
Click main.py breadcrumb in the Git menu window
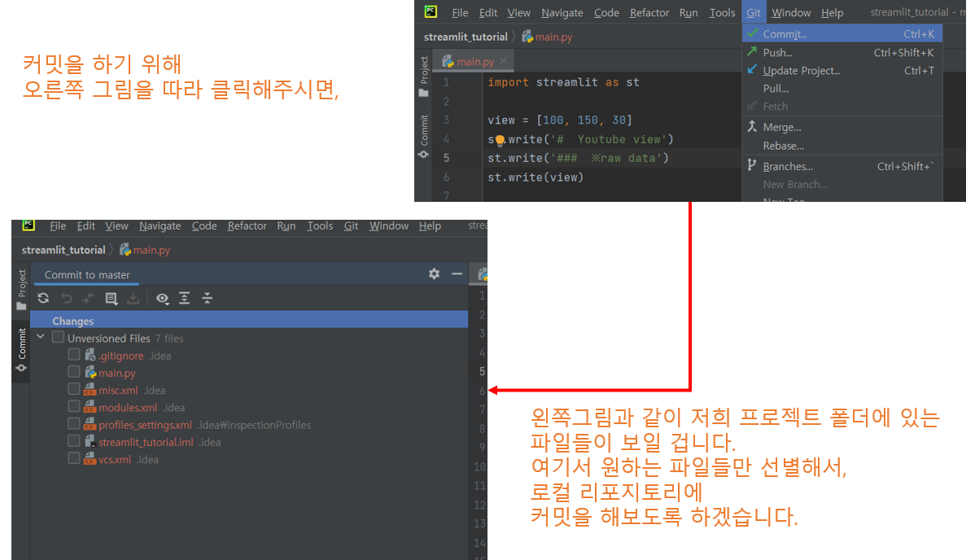(x=547, y=37)
